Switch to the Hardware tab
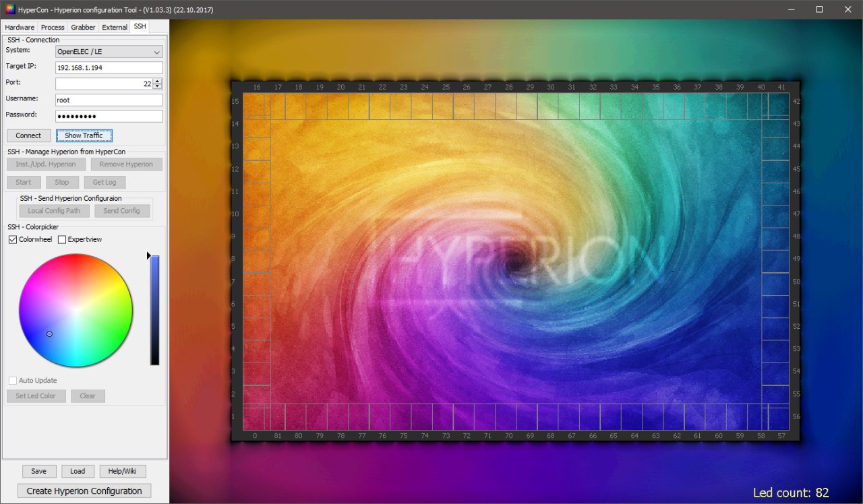Viewport: 863px width, 504px height. tap(20, 27)
